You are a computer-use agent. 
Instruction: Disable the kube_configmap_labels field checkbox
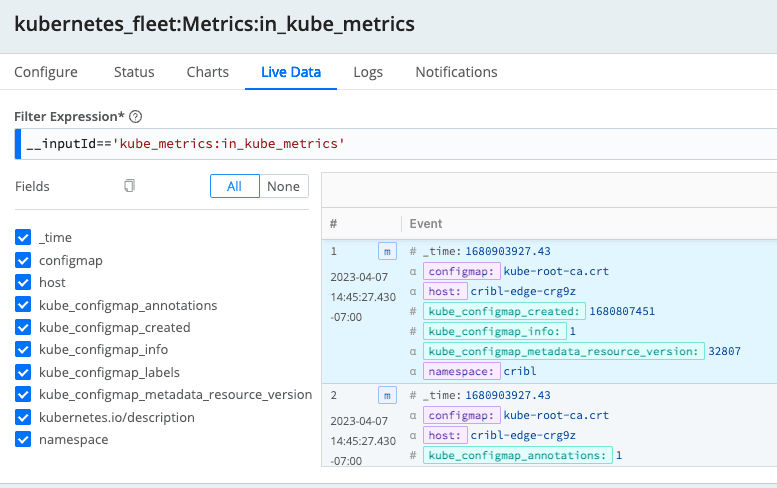24,372
